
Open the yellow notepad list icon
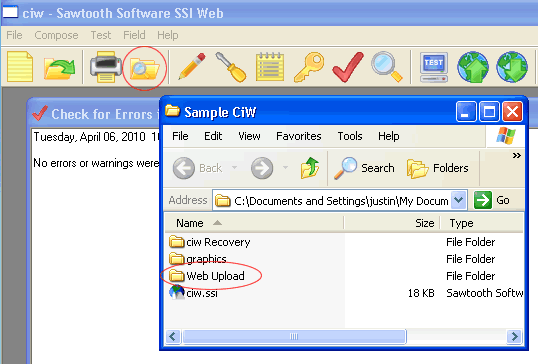pyautogui.click(x=270, y=67)
